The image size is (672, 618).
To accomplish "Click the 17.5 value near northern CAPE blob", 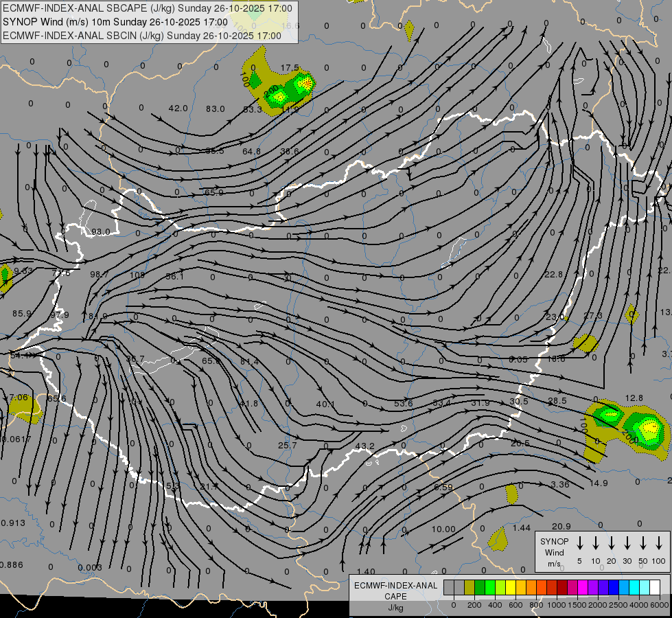I will 290,68.
